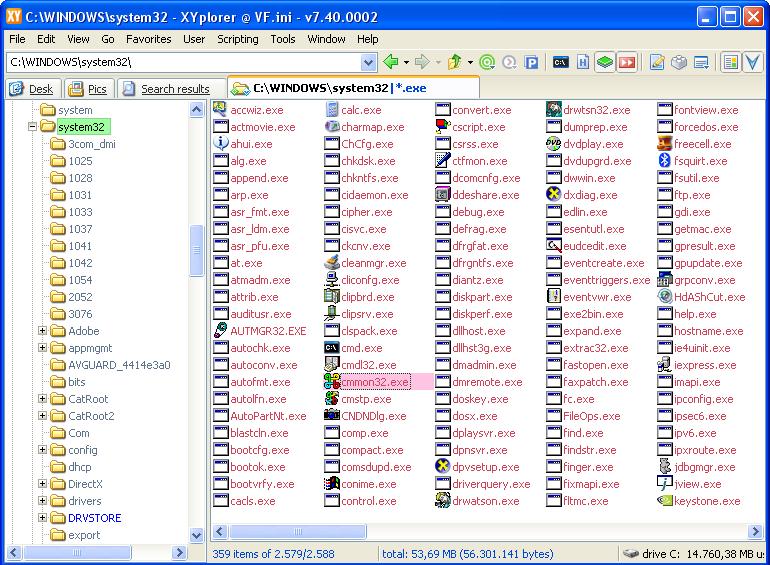Expand the appmgmt folder node
Viewport: 770px width, 565px height.
(42, 348)
